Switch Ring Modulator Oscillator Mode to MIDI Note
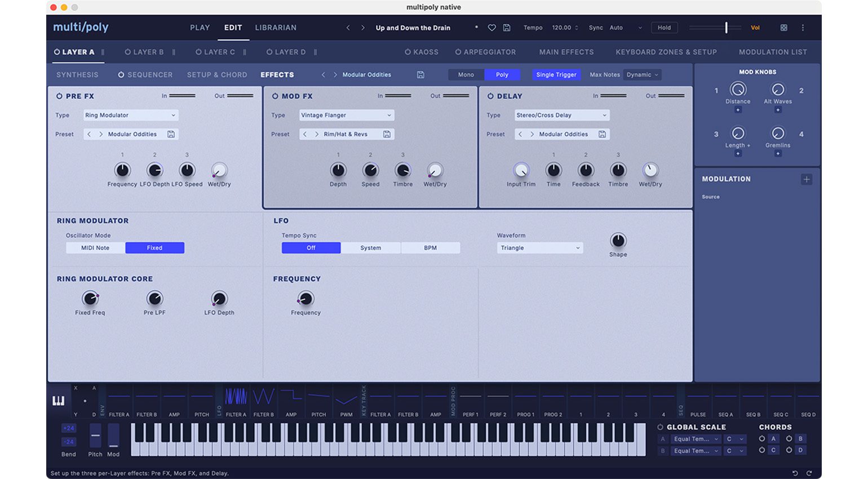 point(94,247)
